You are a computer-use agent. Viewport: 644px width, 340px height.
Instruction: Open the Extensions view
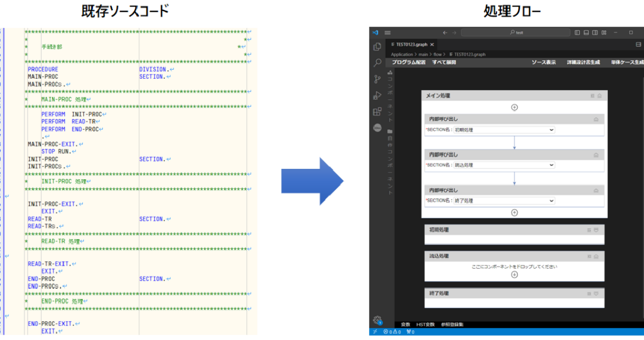tap(377, 112)
